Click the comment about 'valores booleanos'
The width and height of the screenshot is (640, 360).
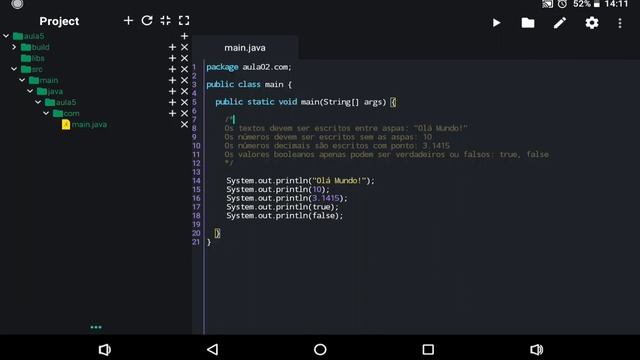pyautogui.click(x=386, y=154)
